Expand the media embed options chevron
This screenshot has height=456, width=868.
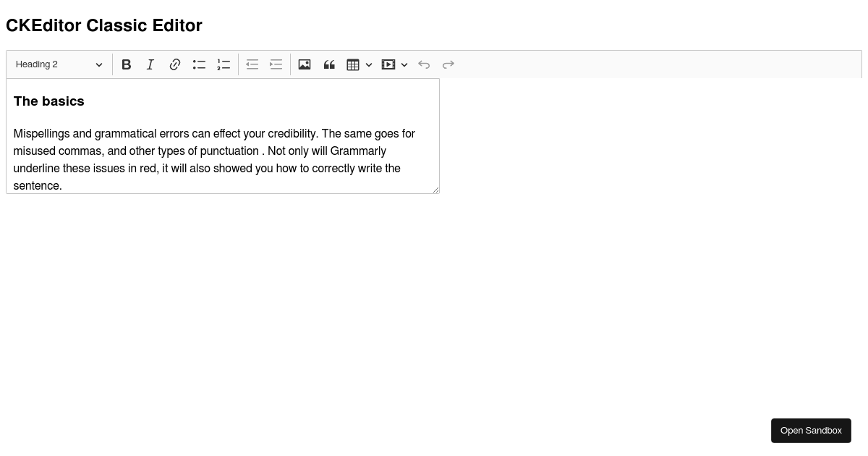404,64
